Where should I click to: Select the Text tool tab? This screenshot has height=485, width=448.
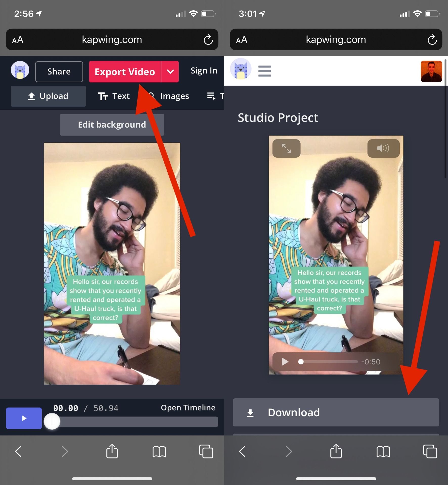pyautogui.click(x=114, y=96)
